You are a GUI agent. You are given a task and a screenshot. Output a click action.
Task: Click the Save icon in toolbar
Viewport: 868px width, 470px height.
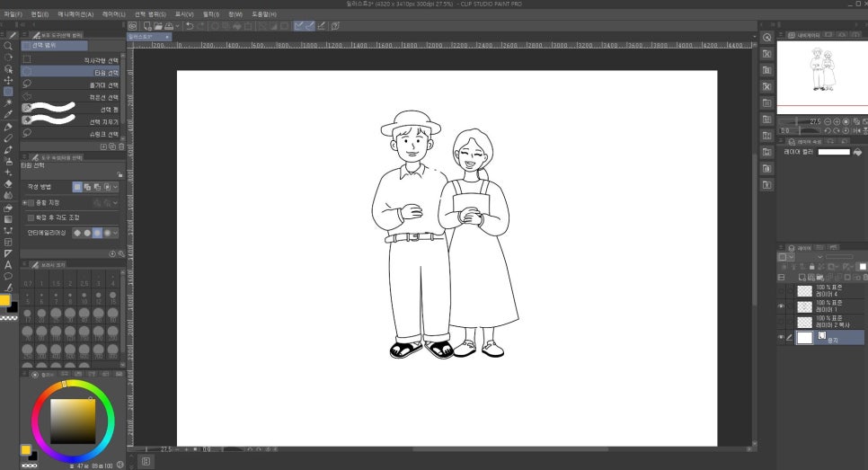[x=169, y=26]
